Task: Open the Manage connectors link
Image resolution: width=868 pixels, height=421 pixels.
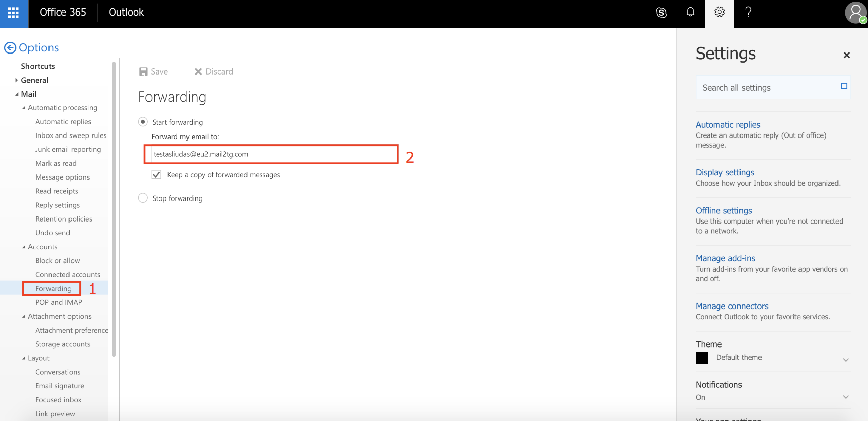Action: pos(732,306)
